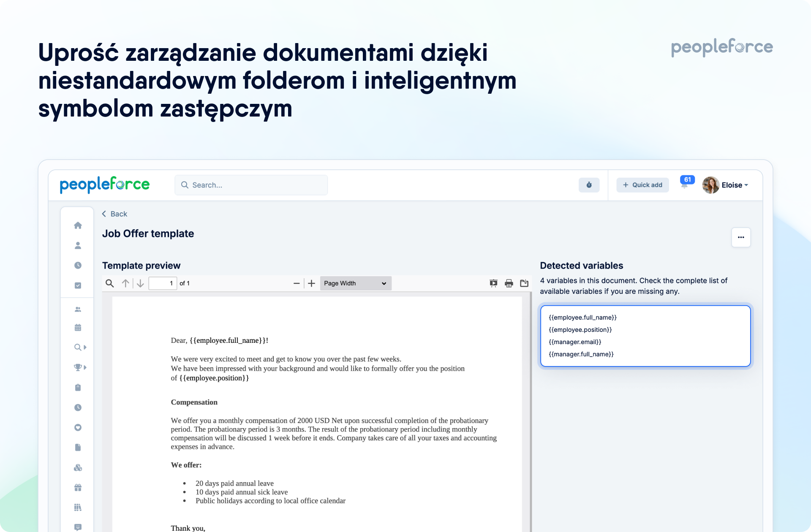Zoom out with the minus button
This screenshot has width=811, height=532.
coord(297,283)
